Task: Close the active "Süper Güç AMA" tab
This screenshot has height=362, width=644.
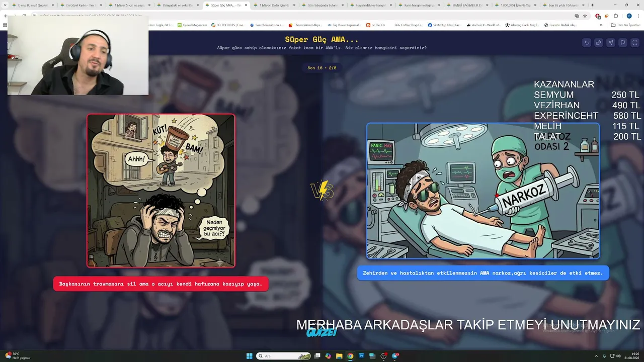Action: (x=246, y=5)
